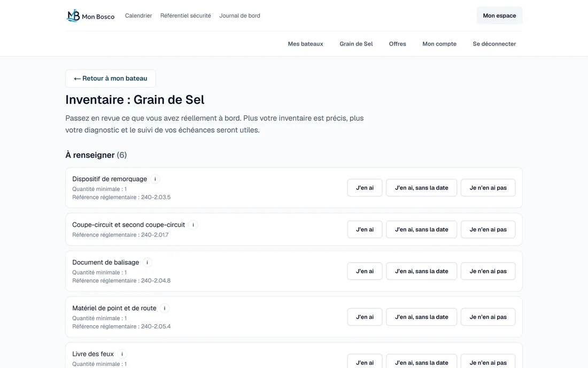The height and width of the screenshot is (368, 588).
Task: Select Je n'en ai pas for Coupe-circuit
Action: coord(488,229)
